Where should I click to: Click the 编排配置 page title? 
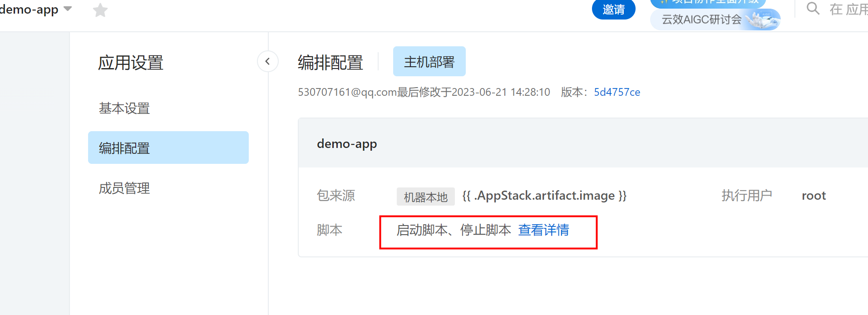(330, 63)
